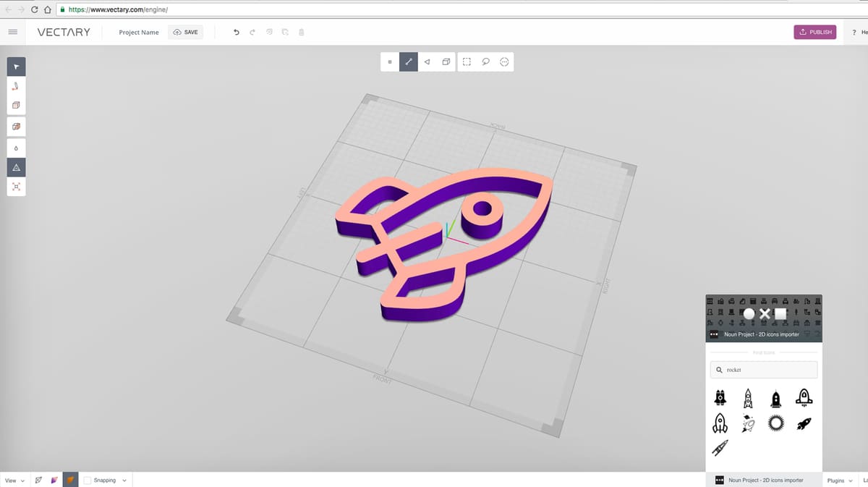Expand the Plugins dropdown

(x=838, y=480)
